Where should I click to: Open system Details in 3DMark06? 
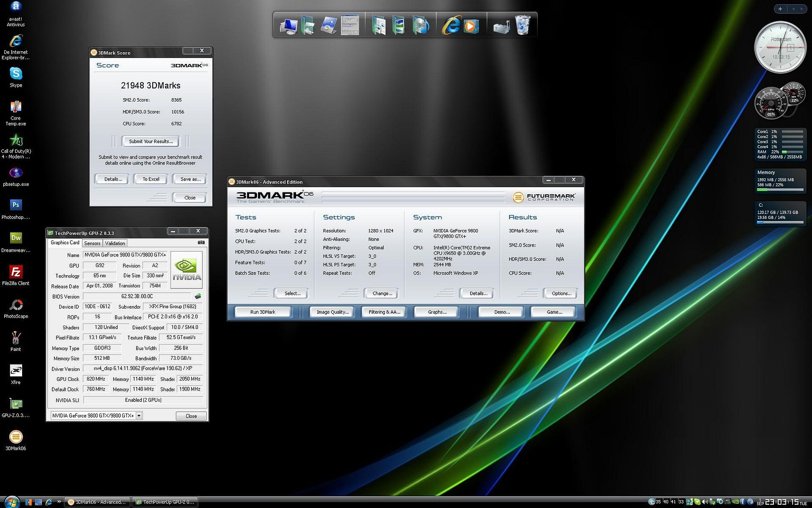[478, 293]
